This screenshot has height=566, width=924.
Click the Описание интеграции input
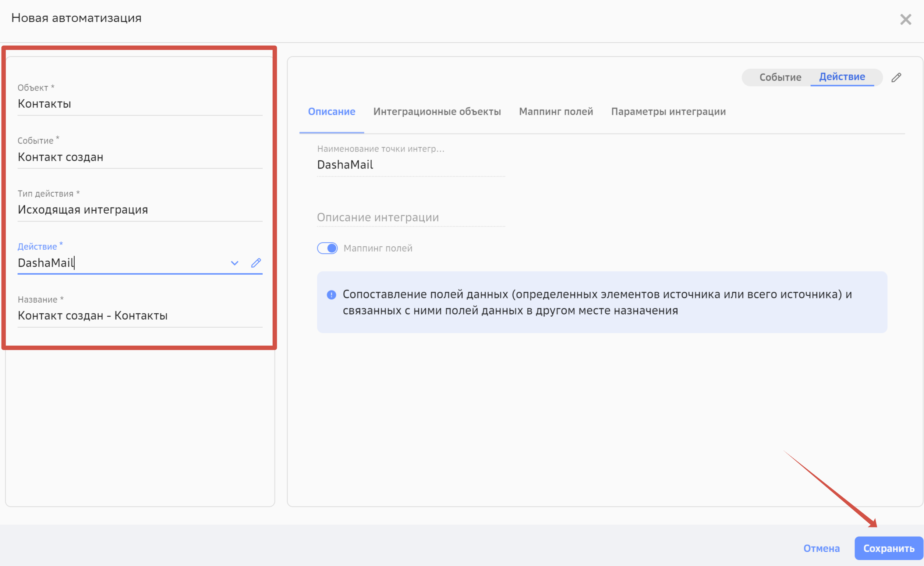[x=411, y=217]
